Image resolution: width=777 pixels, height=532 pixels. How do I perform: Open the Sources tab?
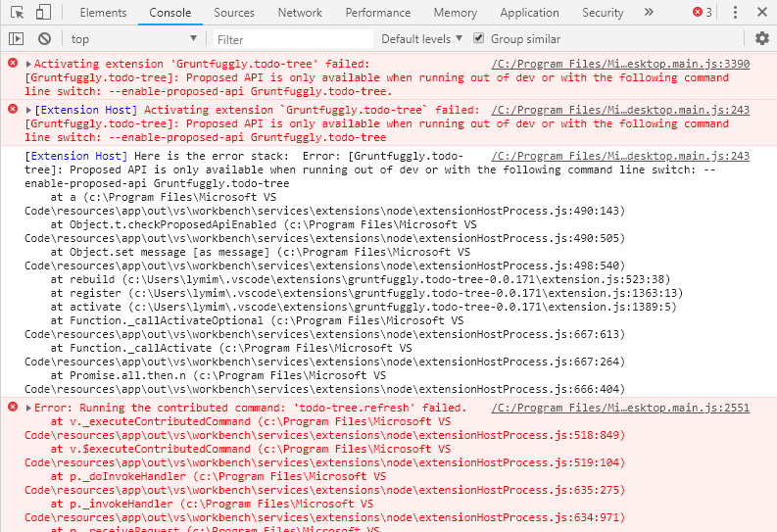tap(234, 13)
